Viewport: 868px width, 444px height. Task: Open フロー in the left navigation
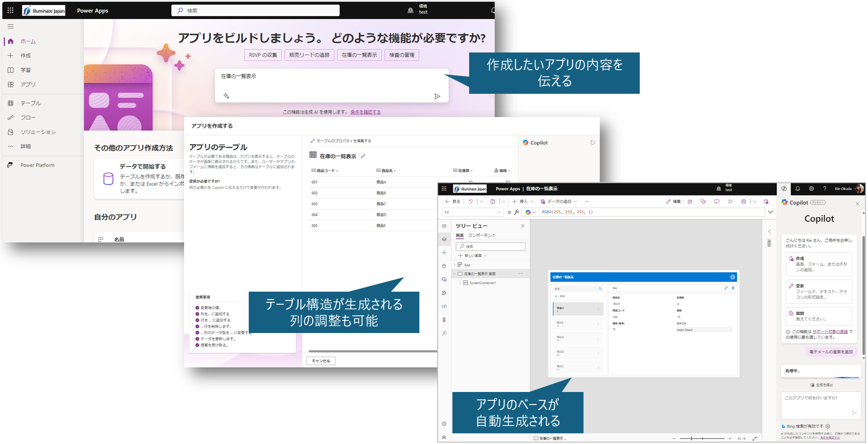(x=28, y=118)
